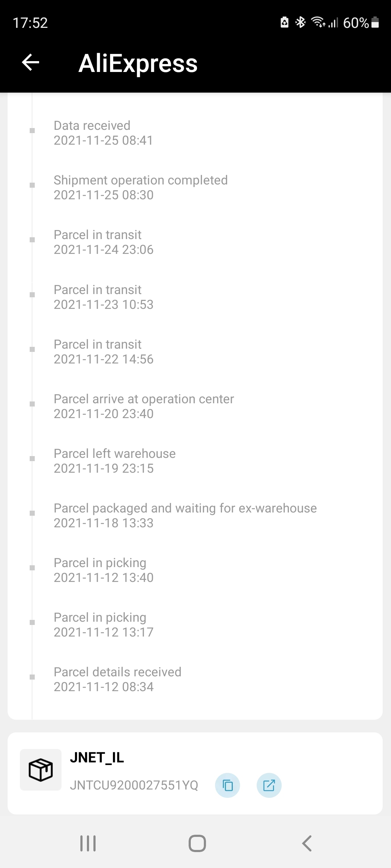Tap the Wi-Fi signal status icon

319,22
